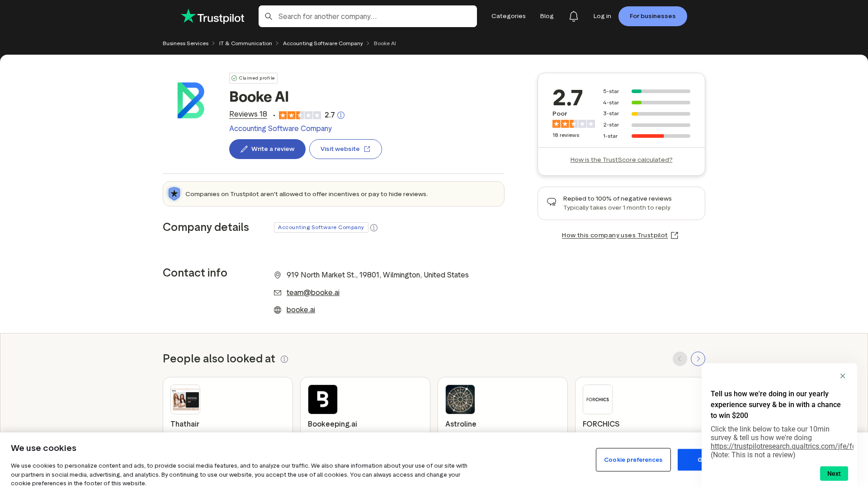Open Cookie preferences
Screen dimensions: 868x488
pyautogui.click(x=633, y=460)
